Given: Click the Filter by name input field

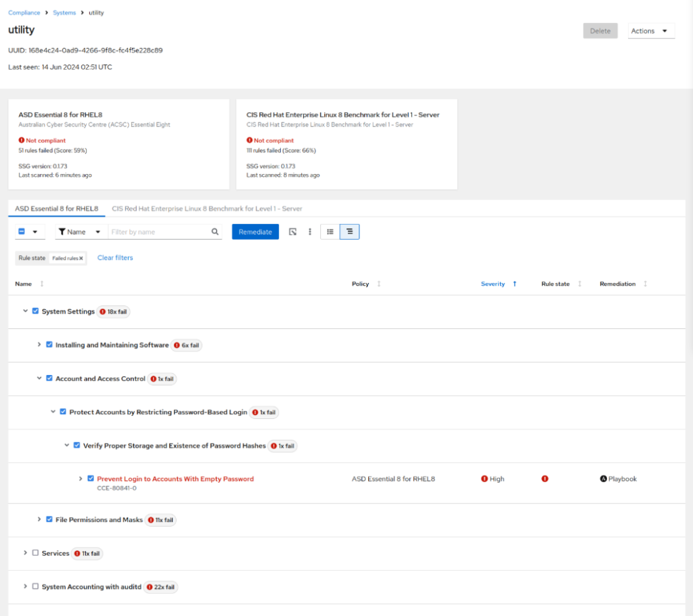Looking at the screenshot, I should click(x=159, y=232).
